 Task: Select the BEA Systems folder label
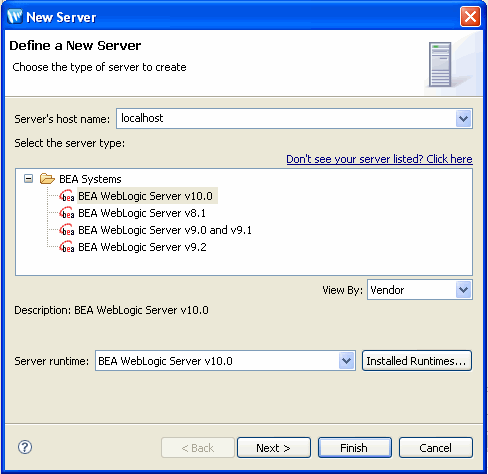(x=90, y=179)
